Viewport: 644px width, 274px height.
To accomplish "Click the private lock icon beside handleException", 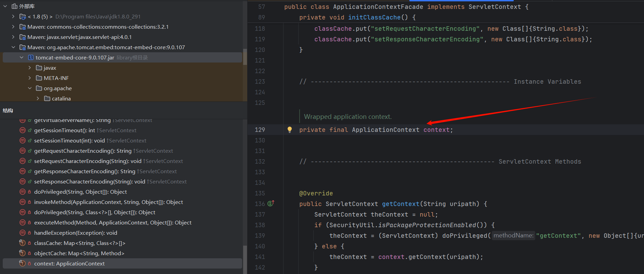I will [x=30, y=233].
